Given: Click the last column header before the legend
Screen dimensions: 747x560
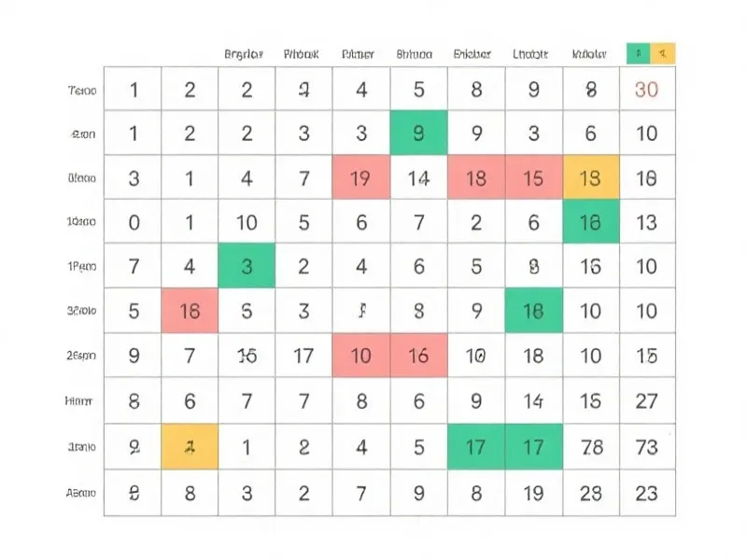Looking at the screenshot, I should coord(589,54).
